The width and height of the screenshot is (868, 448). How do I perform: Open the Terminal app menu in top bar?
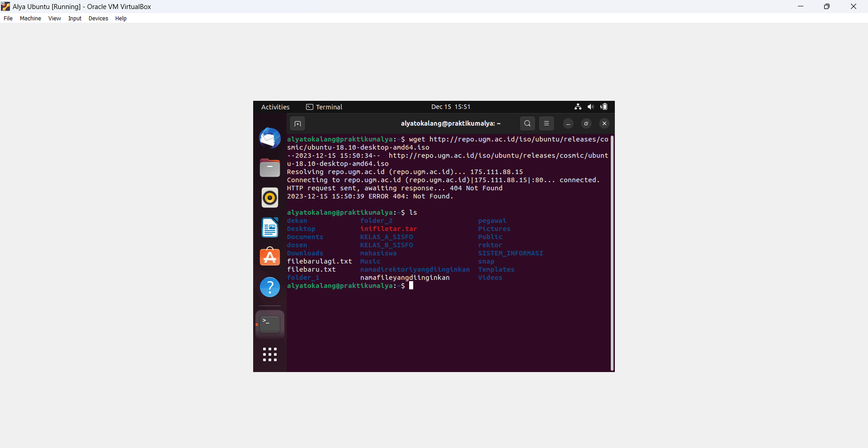(324, 107)
